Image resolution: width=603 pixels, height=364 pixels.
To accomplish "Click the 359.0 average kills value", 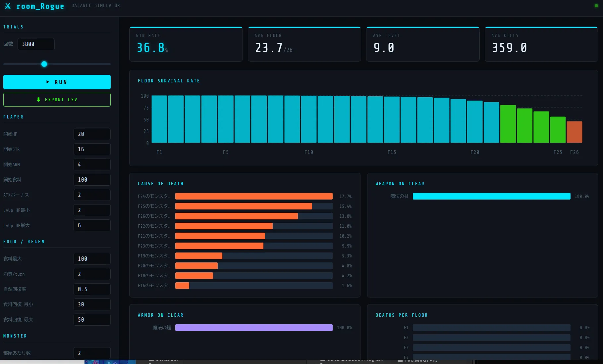I will (509, 48).
